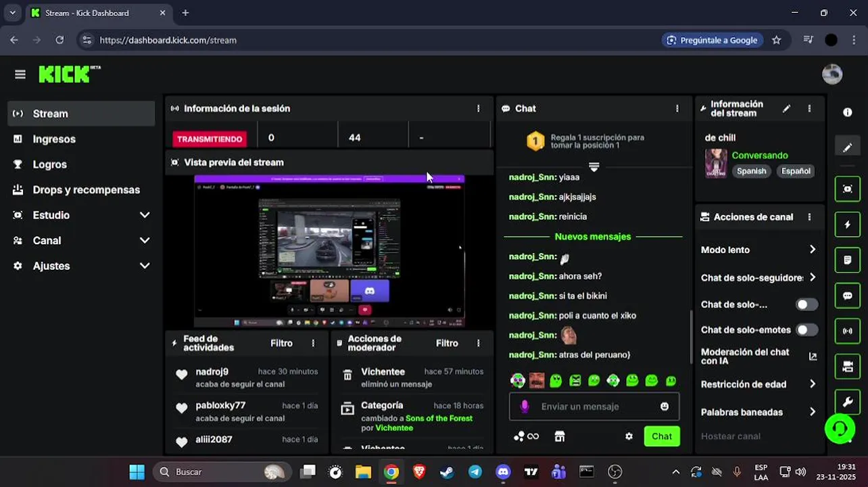Screen dimensions: 868x487
Task: Toggle the Chat de solo-... switch
Action: (x=806, y=304)
